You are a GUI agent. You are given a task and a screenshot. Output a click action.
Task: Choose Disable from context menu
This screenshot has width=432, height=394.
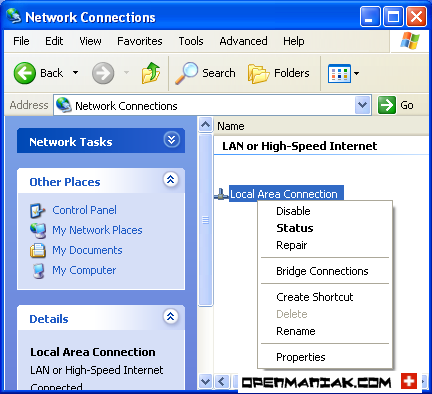tap(325, 211)
